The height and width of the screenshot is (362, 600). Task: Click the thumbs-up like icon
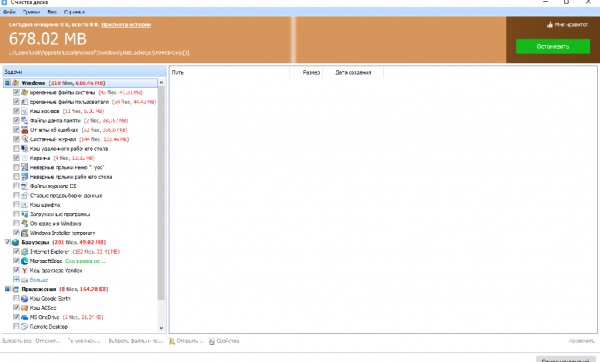(550, 25)
